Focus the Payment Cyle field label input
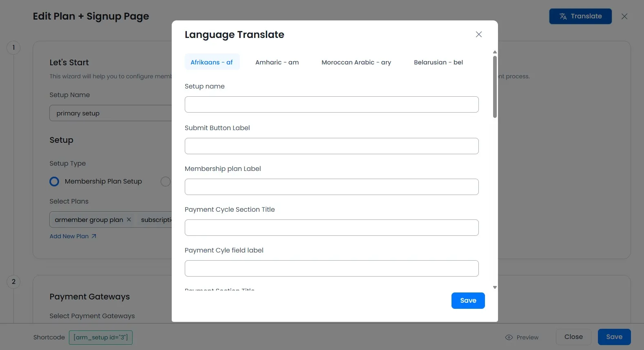Image resolution: width=644 pixels, height=350 pixels. (332, 268)
